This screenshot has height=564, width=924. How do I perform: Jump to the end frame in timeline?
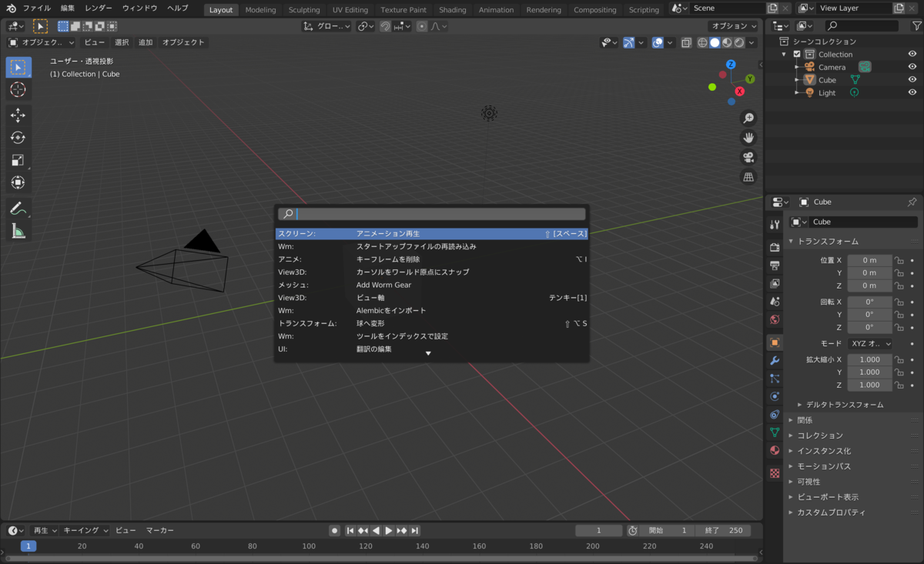click(x=414, y=531)
